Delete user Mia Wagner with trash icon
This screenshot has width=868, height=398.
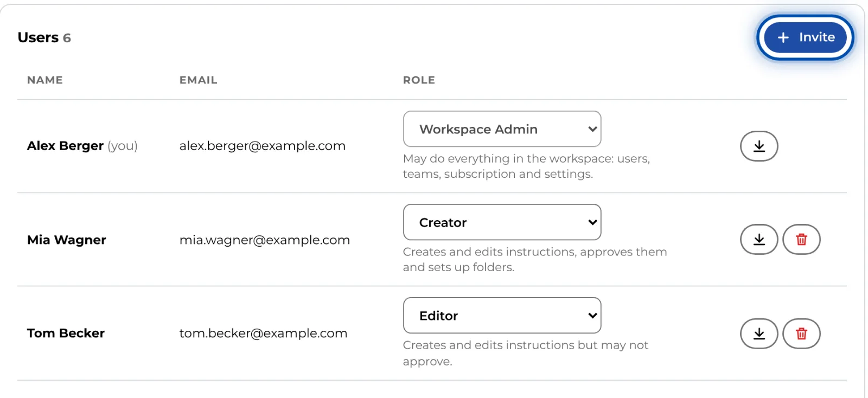coord(801,239)
